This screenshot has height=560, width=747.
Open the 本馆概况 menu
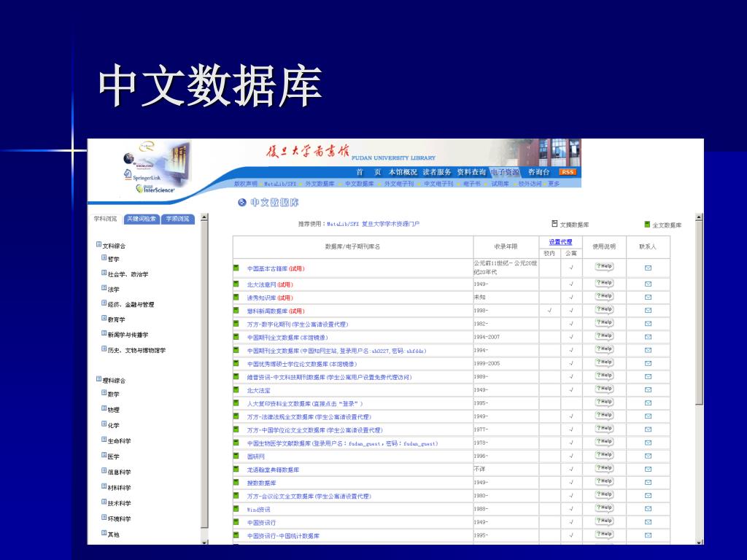point(403,172)
